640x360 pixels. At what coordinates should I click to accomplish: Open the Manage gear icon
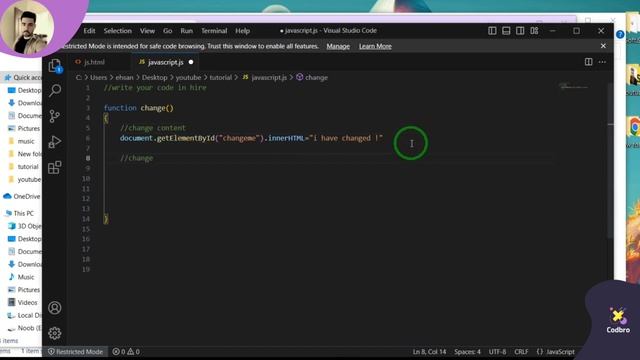55,333
